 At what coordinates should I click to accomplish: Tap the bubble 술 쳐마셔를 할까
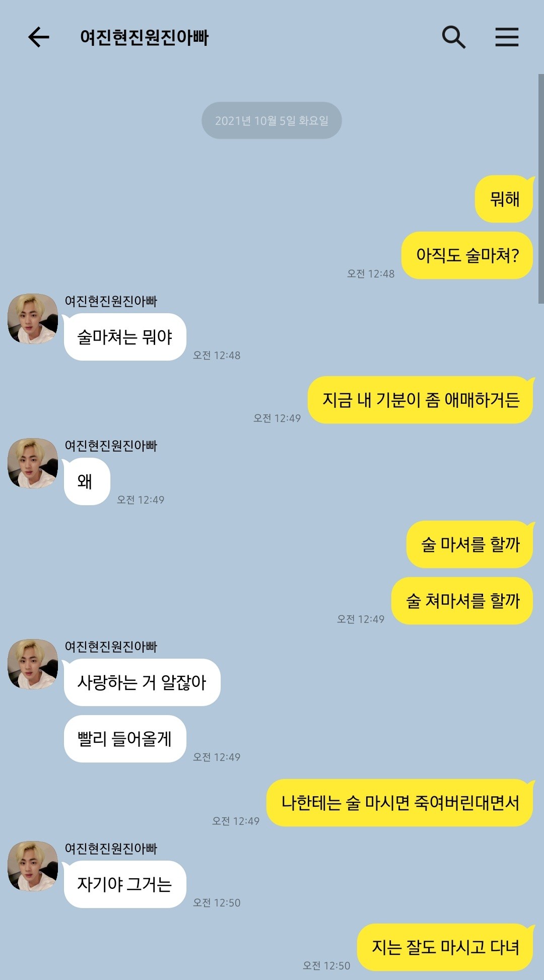click(462, 601)
